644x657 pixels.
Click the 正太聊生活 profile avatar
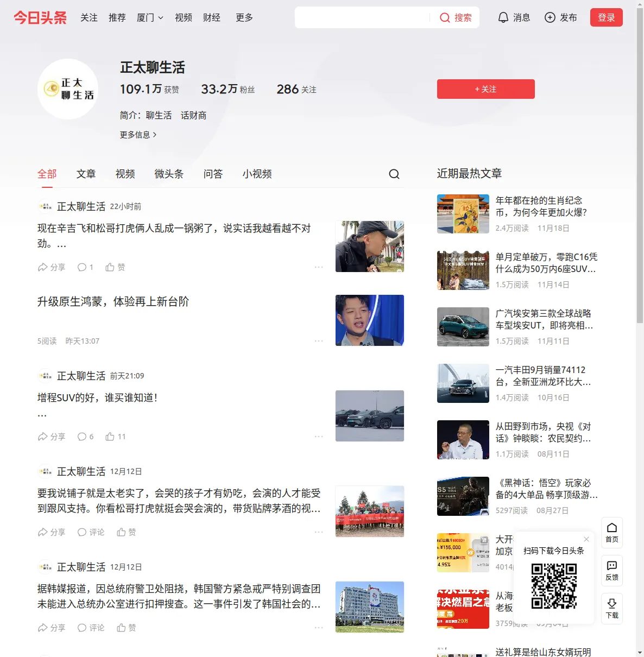click(x=68, y=89)
